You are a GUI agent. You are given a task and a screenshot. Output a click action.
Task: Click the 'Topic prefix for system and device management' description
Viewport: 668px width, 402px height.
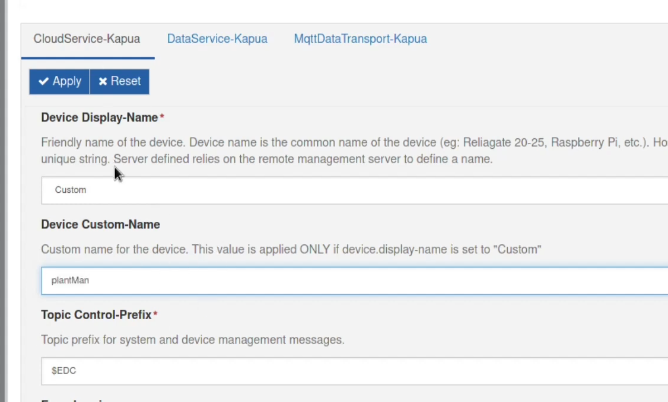coord(193,340)
